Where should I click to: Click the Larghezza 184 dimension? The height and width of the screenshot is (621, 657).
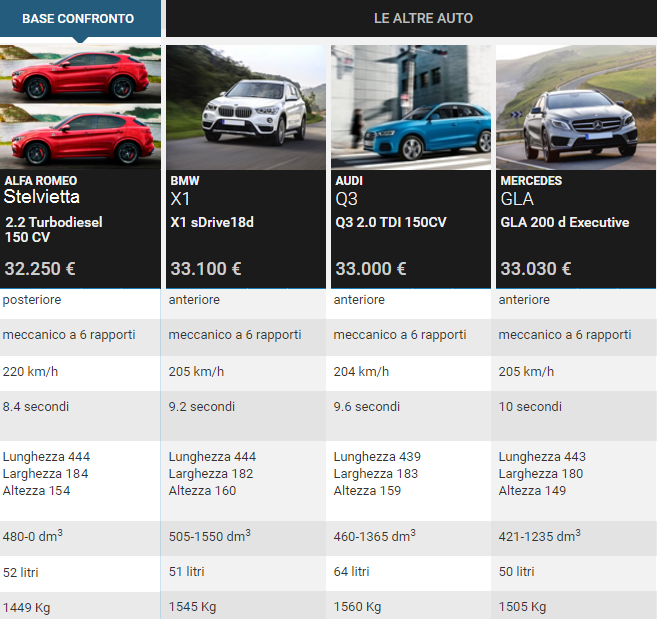coord(45,474)
